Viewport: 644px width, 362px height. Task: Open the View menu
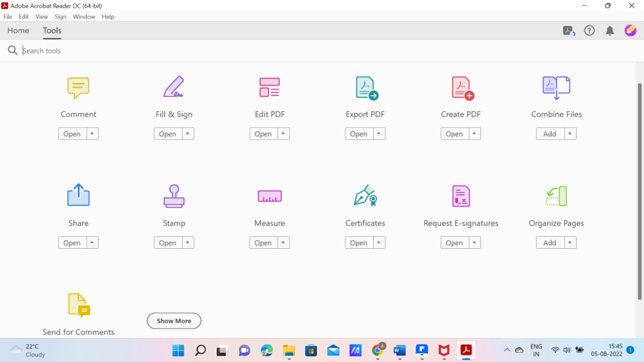point(42,17)
